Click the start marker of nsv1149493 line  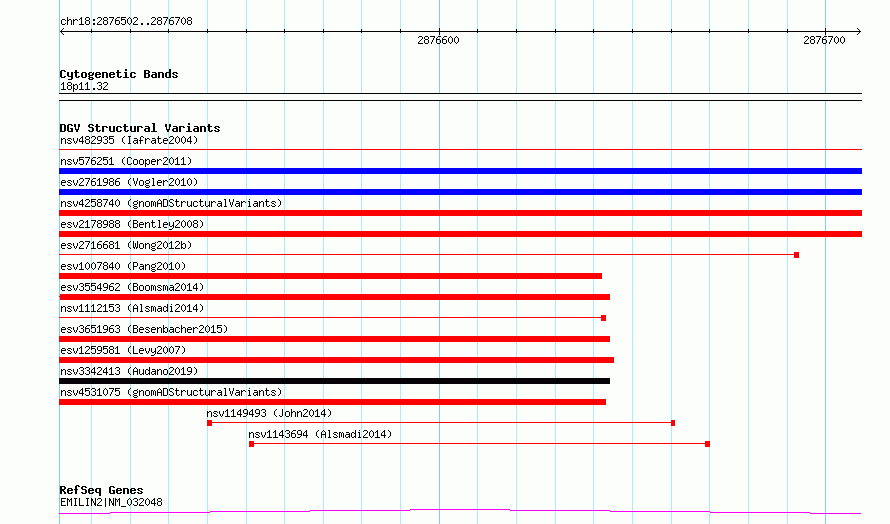pos(209,423)
